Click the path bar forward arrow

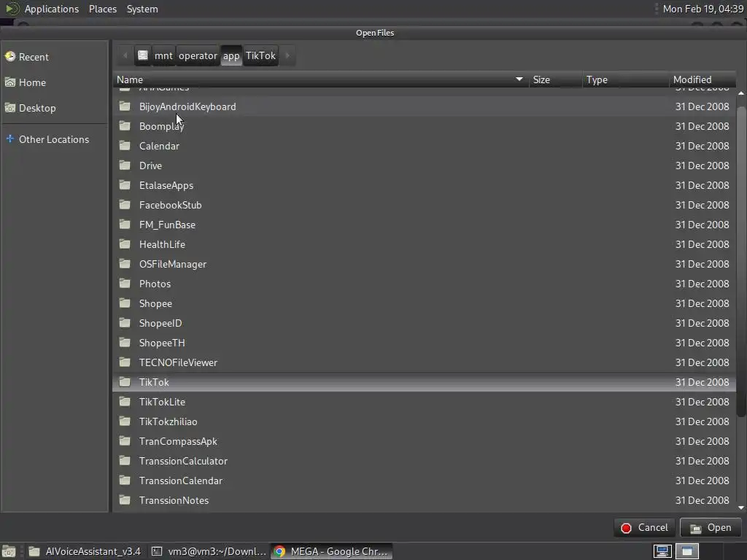click(287, 55)
